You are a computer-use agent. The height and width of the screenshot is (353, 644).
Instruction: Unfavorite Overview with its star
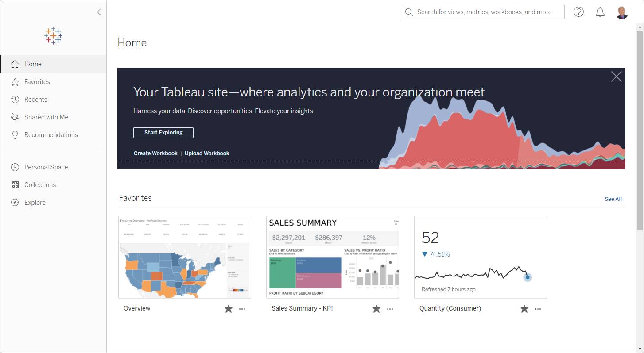tap(229, 309)
